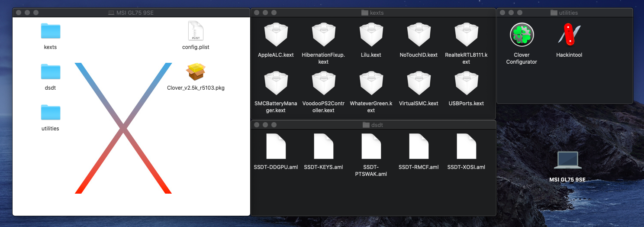This screenshot has height=227, width=644.
Task: Zoom the utilities Finder window
Action: coord(520,13)
